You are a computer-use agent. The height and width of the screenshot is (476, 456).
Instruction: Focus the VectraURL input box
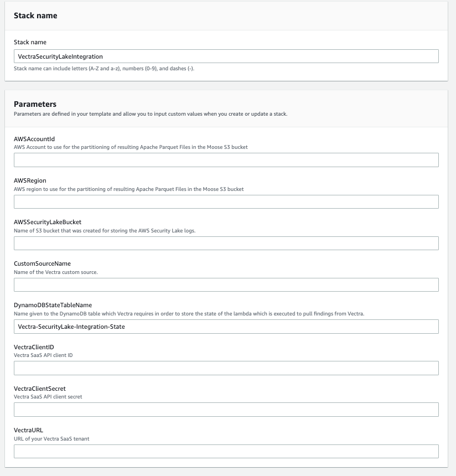click(226, 451)
